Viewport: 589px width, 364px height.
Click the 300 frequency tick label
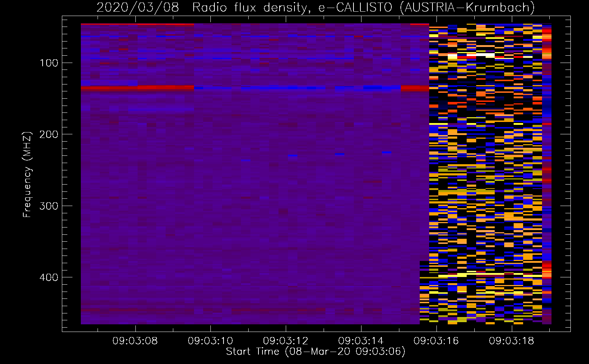coord(49,206)
